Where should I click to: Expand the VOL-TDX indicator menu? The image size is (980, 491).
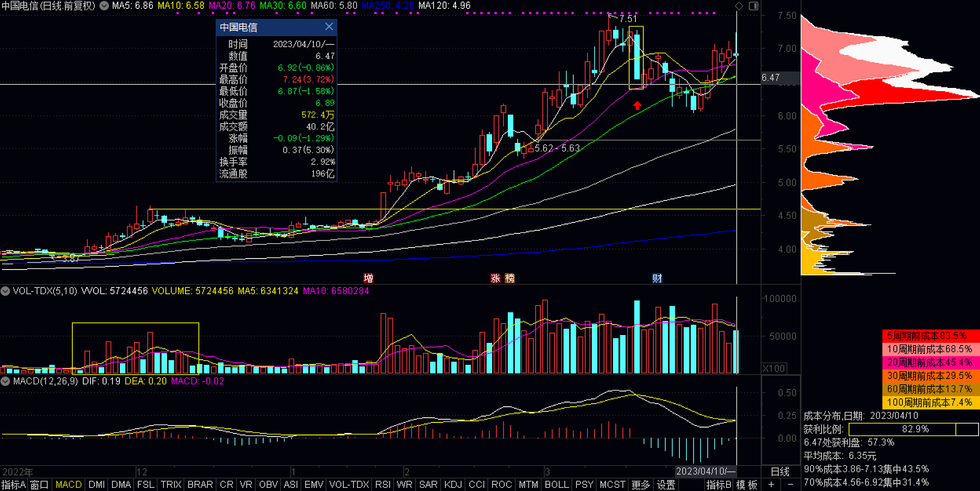5,291
